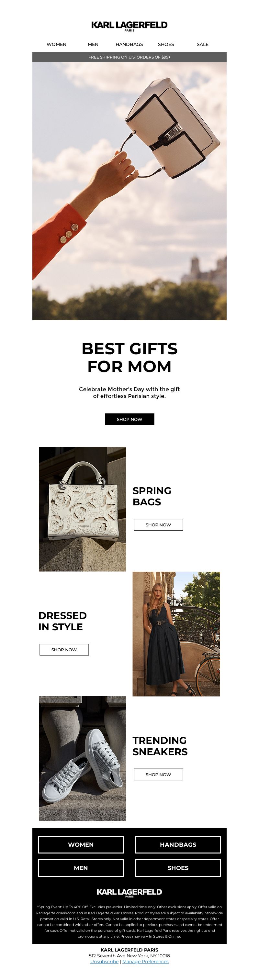Click the black SHOP NOW button under Best Gifts

[129, 419]
